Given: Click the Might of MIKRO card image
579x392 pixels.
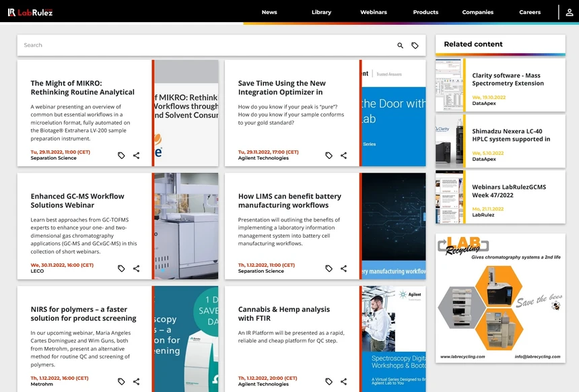Looking at the screenshot, I should tap(186, 113).
